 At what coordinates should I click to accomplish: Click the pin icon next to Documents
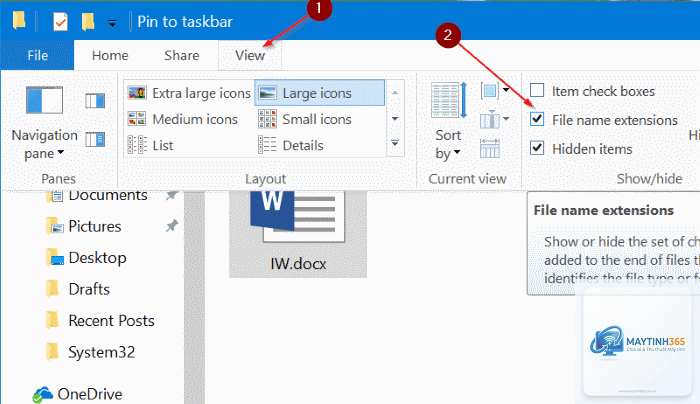(x=172, y=196)
